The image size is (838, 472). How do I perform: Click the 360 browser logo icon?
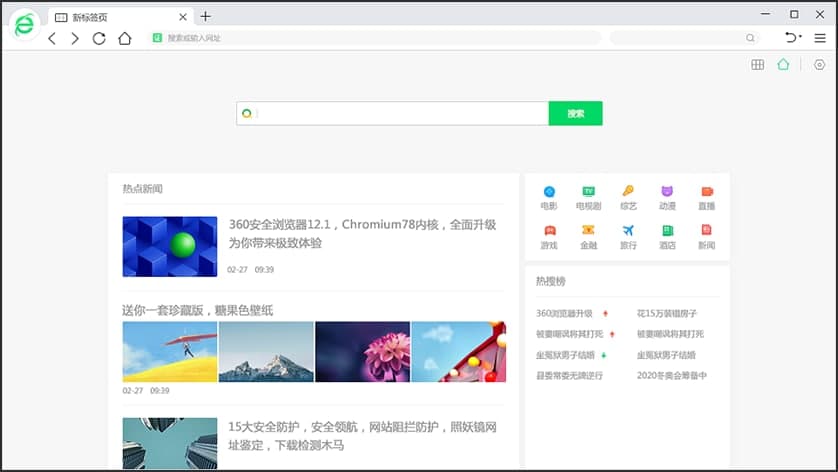point(24,25)
